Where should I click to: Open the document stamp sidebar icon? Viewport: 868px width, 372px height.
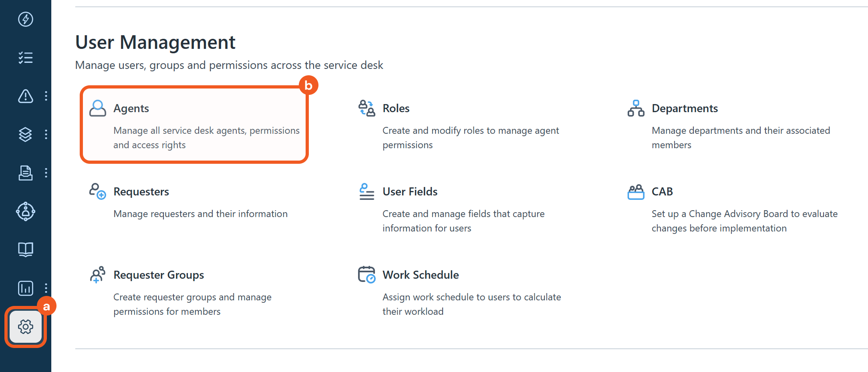[x=26, y=173]
